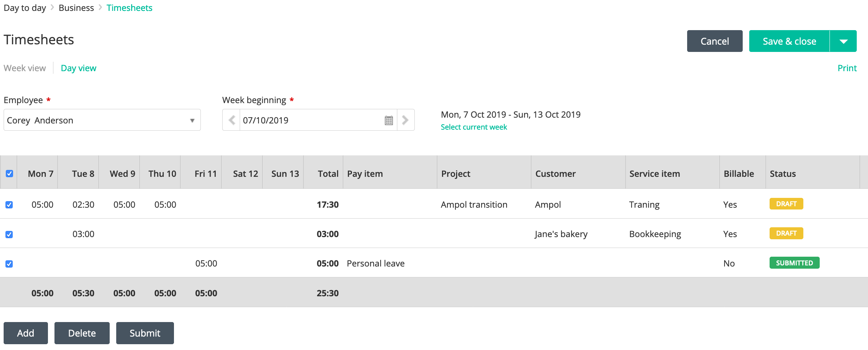
Task: Click 05:30 Tuesday daily total
Action: click(x=83, y=293)
